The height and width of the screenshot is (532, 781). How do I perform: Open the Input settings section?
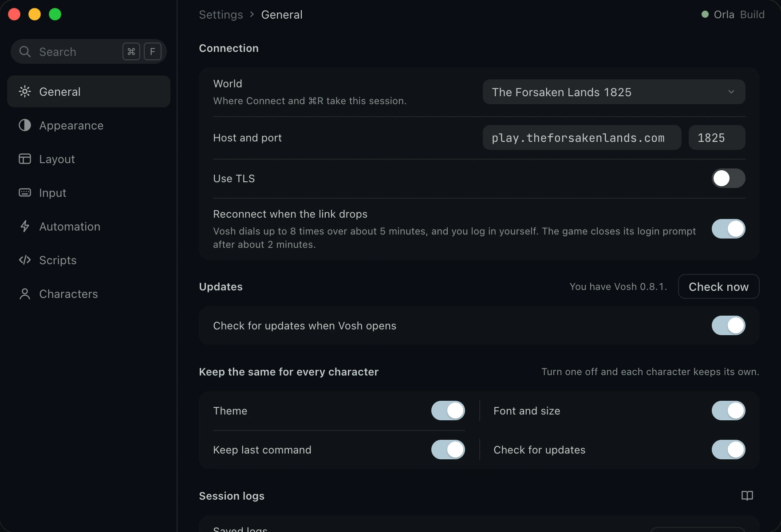pyautogui.click(x=89, y=193)
